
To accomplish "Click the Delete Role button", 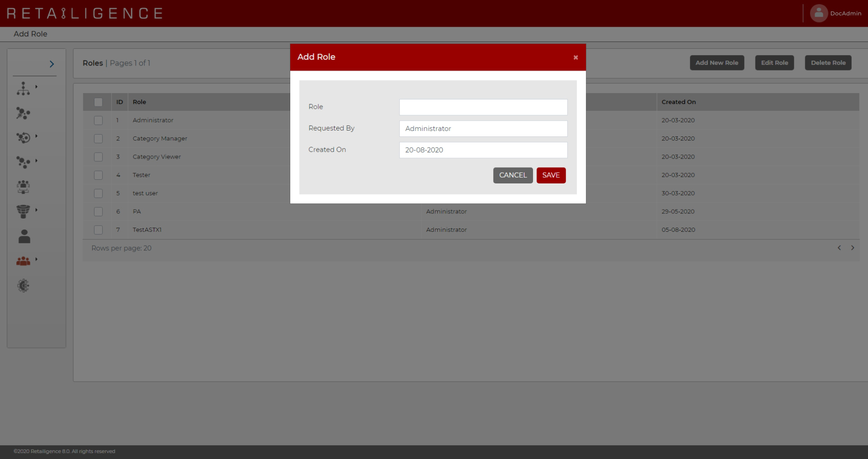I will [x=828, y=63].
